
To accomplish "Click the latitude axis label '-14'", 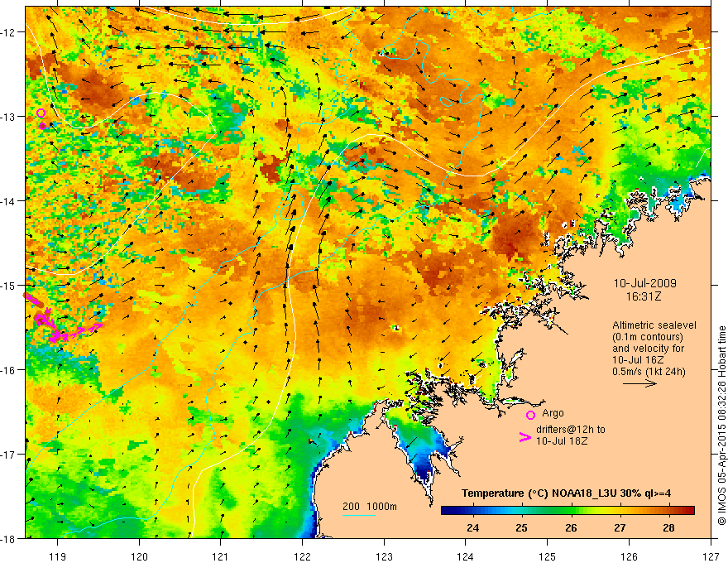I will (9, 201).
